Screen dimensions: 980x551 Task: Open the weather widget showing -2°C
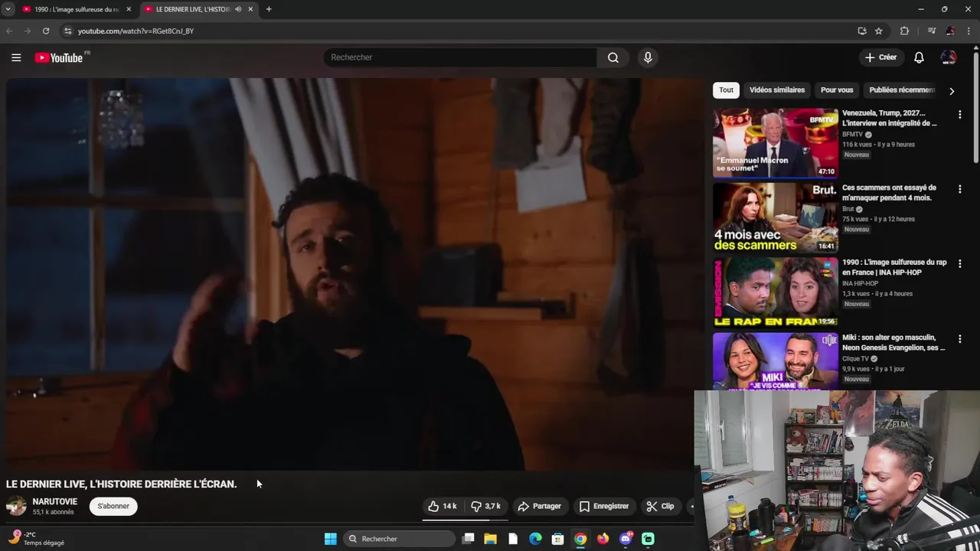click(x=36, y=539)
